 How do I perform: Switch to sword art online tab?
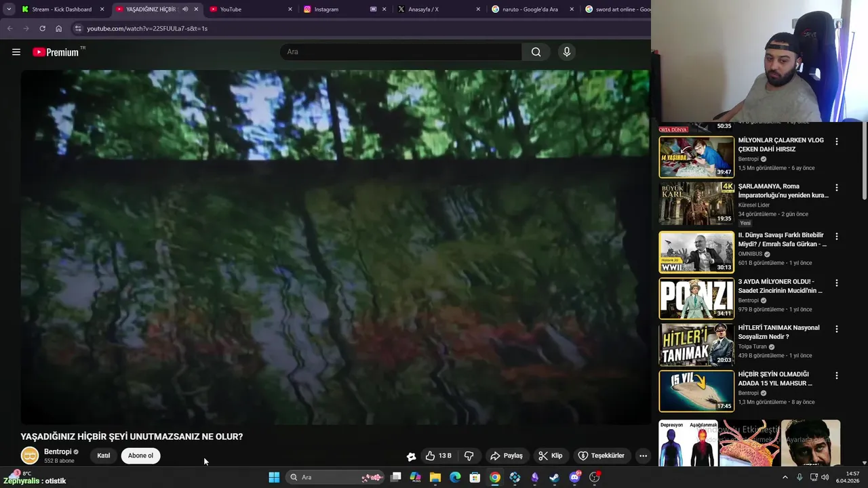pyautogui.click(x=616, y=9)
